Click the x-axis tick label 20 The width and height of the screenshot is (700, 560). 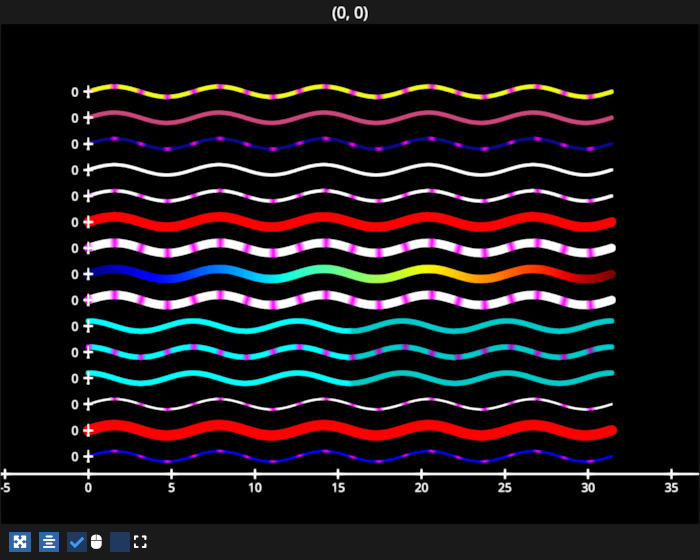point(422,489)
